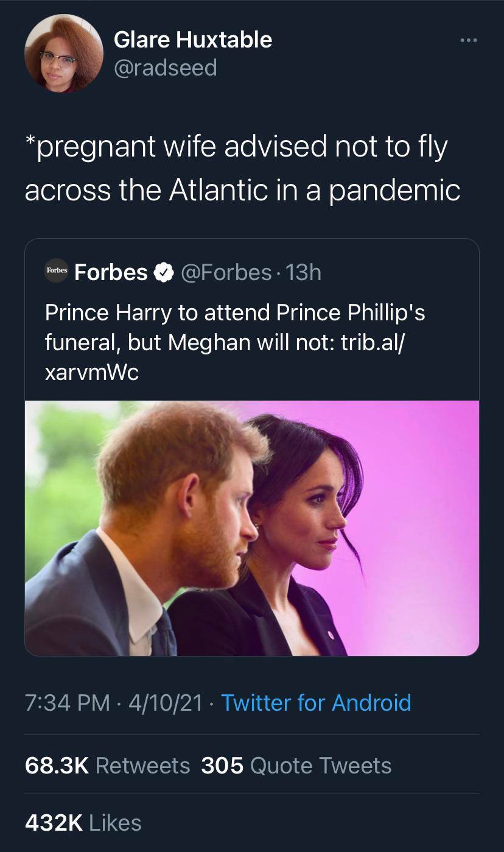Click the Glare Huxtable display name

[x=193, y=40]
